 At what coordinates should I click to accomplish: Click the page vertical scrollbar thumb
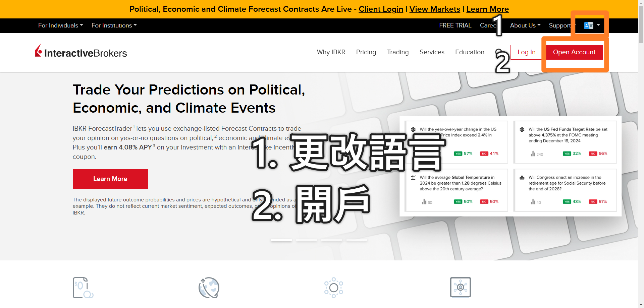(x=641, y=25)
